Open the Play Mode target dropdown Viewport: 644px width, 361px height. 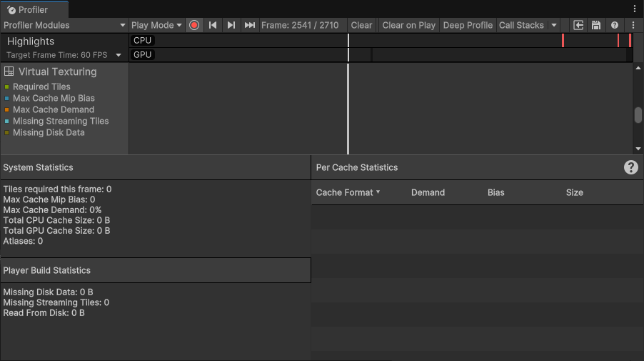[156, 25]
